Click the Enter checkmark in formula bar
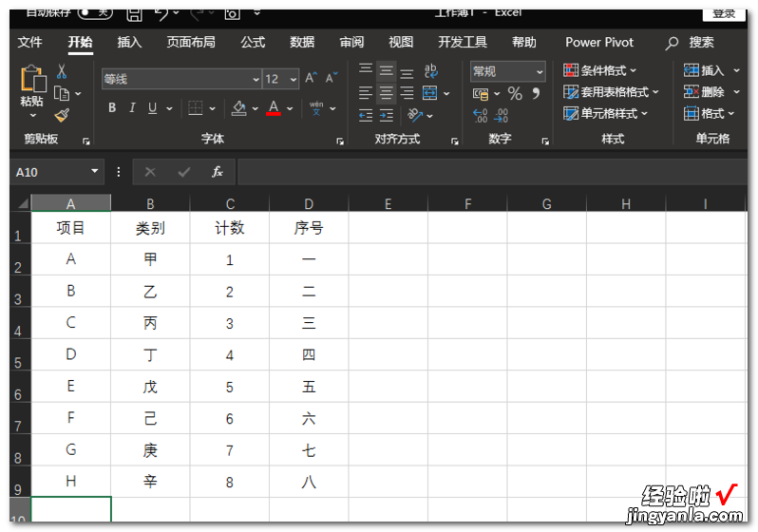The image size is (758, 532). 183,172
